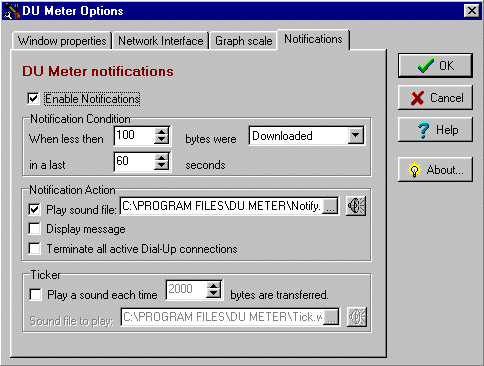Screen dimensions: 484x366
Task: Enable Play a sound each time checkbox
Action: [x=36, y=295]
